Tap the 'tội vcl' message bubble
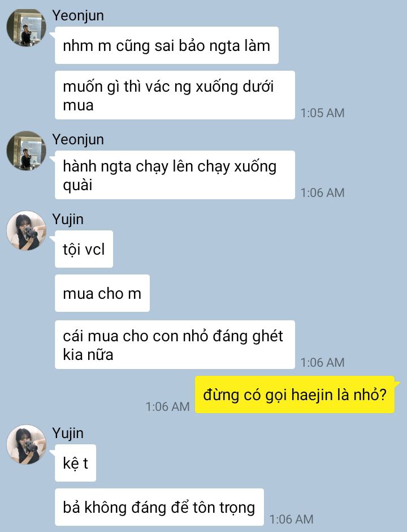Image resolution: width=407 pixels, height=532 pixels. (x=84, y=249)
